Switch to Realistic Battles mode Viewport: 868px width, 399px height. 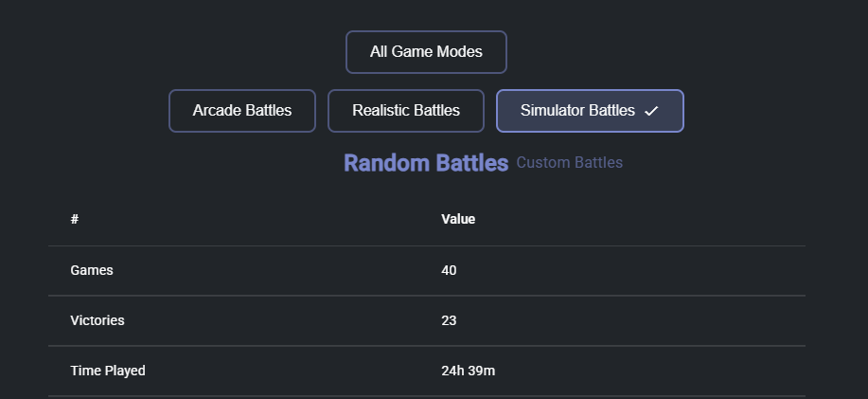[406, 111]
